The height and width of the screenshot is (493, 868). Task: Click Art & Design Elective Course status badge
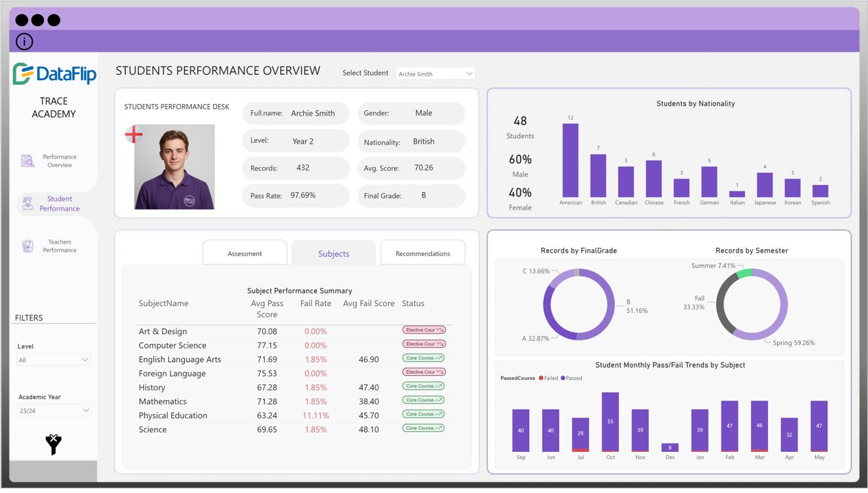click(x=424, y=330)
